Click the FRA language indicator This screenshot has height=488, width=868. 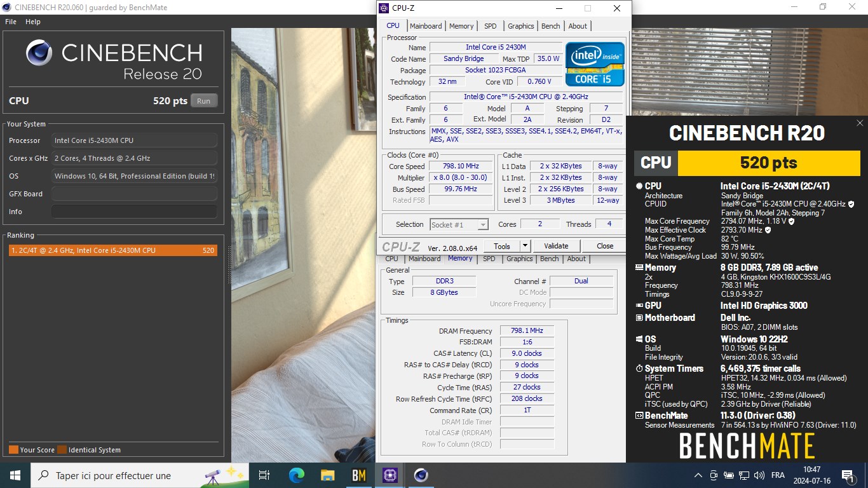(x=778, y=475)
